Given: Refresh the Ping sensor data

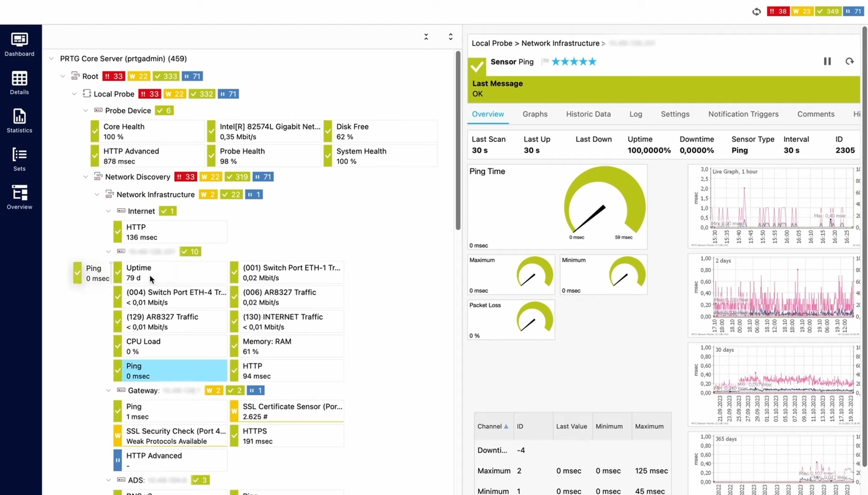Looking at the screenshot, I should tap(849, 61).
